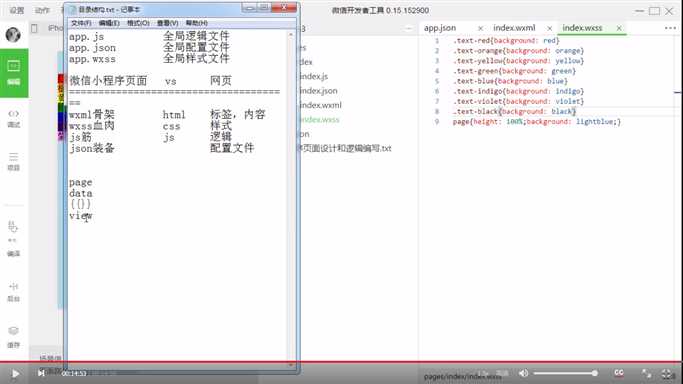Open the 页面设计和逻辑编写.txt file
Screen dimensions: 683x384
click(x=345, y=148)
